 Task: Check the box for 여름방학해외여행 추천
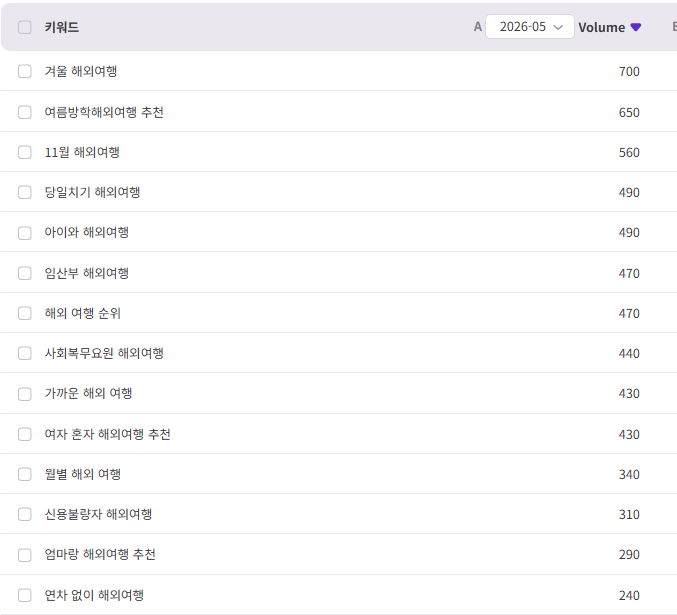25,112
